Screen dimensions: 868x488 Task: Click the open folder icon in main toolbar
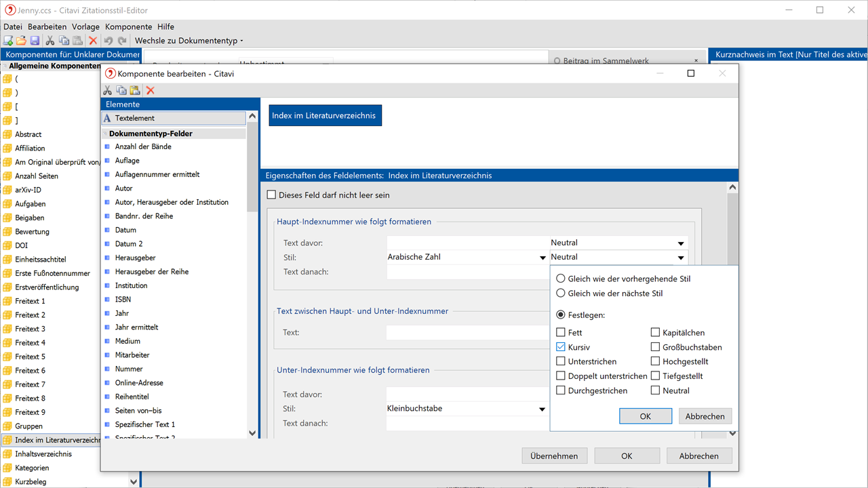coord(21,41)
